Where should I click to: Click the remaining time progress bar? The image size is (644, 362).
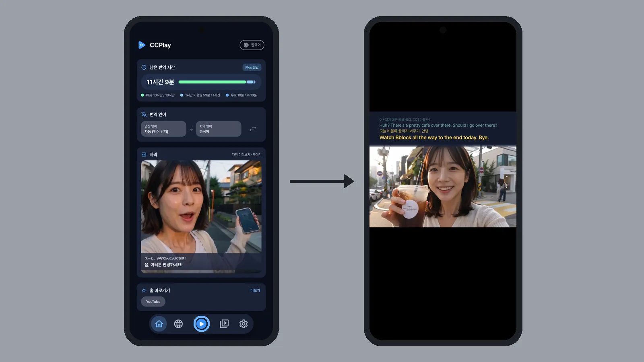pyautogui.click(x=217, y=82)
